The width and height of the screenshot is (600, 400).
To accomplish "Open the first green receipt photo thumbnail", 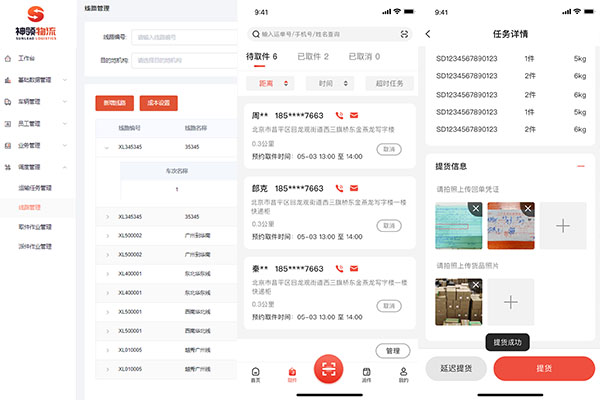I will click(x=458, y=226).
